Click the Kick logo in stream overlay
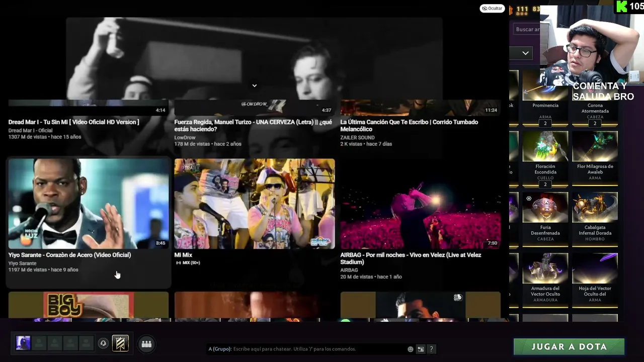 622,7
